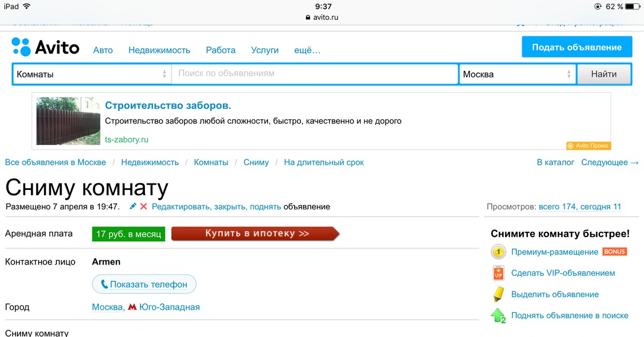Click the 17 руб. в месяц price tag
This screenshot has height=337, width=644.
click(129, 234)
